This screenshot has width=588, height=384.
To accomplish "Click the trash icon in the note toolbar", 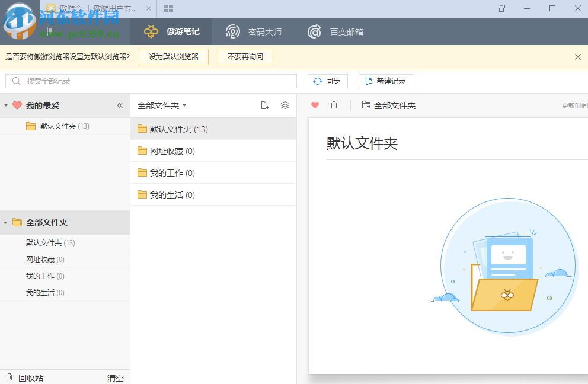I will tap(334, 105).
